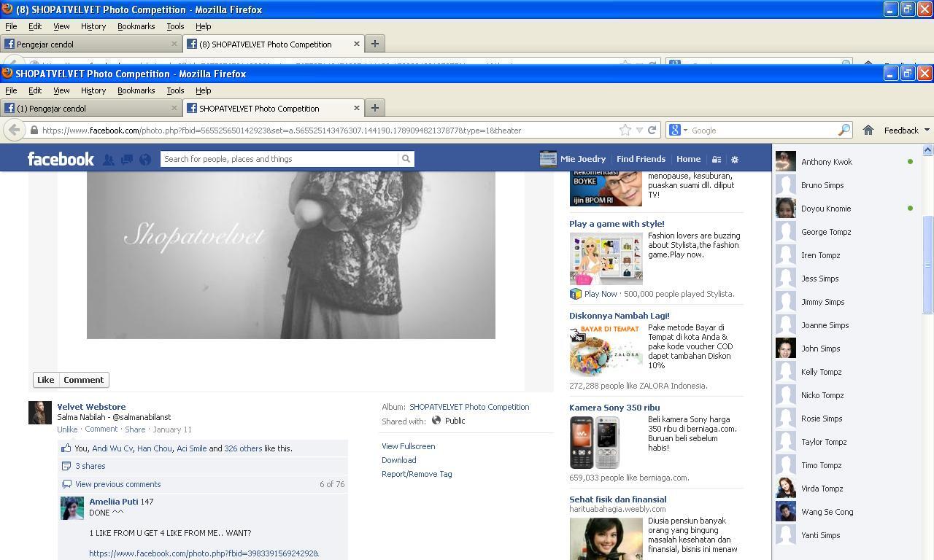
Task: Open the 3 shares icon
Action: 66,466
